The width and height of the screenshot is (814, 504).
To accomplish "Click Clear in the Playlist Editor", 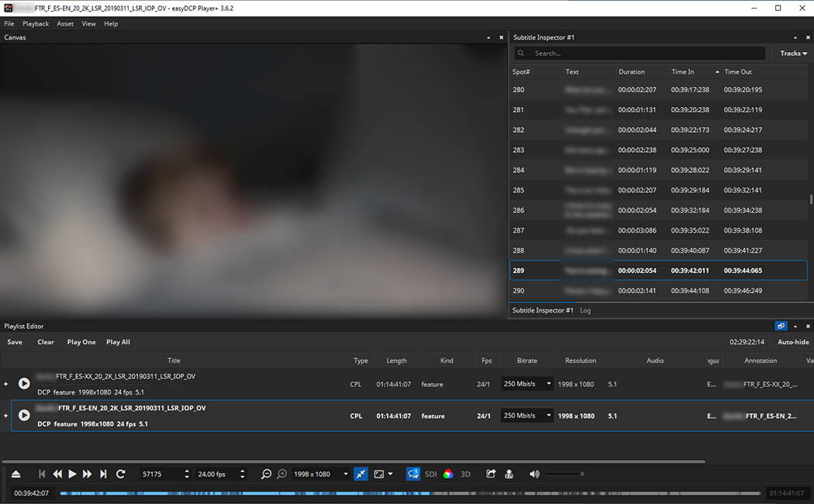I will (46, 342).
